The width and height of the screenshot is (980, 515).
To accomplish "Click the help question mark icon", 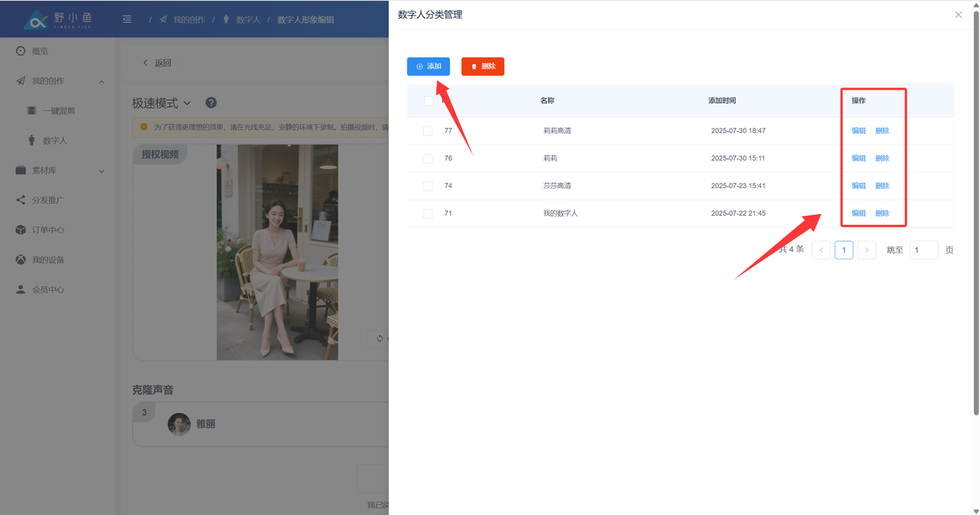I will point(211,103).
